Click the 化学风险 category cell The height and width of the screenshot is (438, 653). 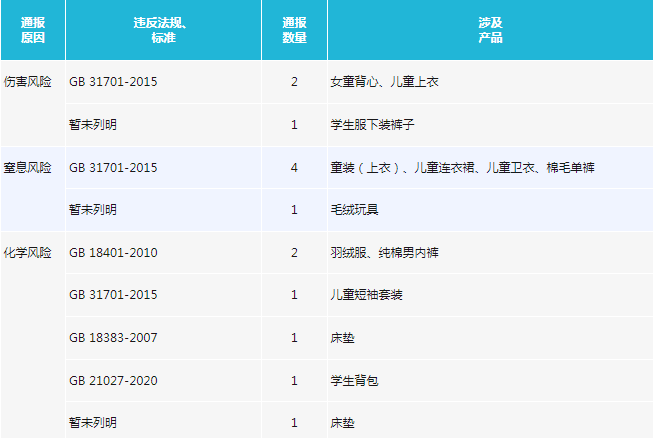coord(28,252)
